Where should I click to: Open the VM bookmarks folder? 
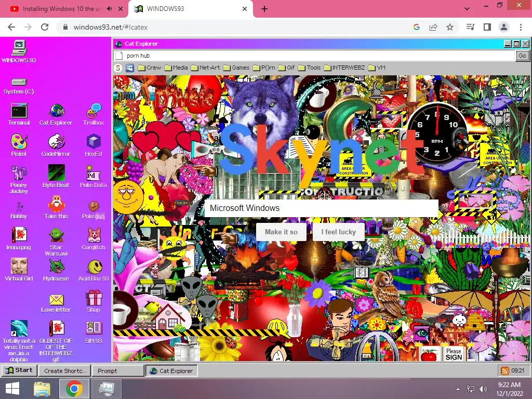tap(377, 68)
